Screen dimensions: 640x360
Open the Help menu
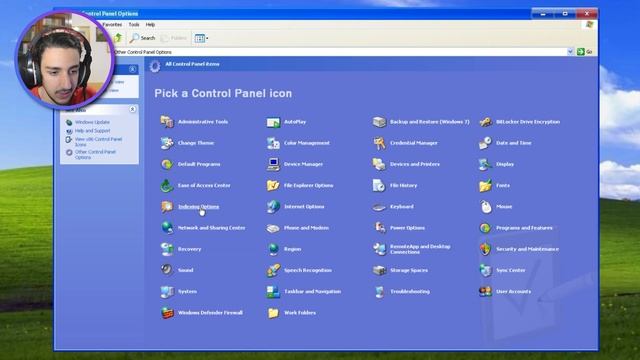(150, 24)
